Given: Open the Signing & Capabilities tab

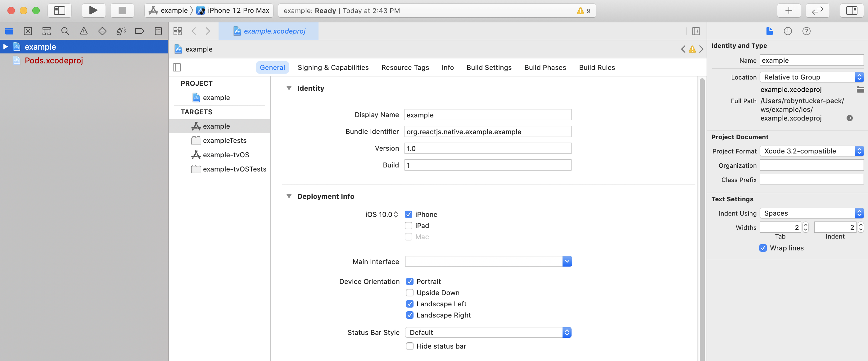Looking at the screenshot, I should coord(332,67).
